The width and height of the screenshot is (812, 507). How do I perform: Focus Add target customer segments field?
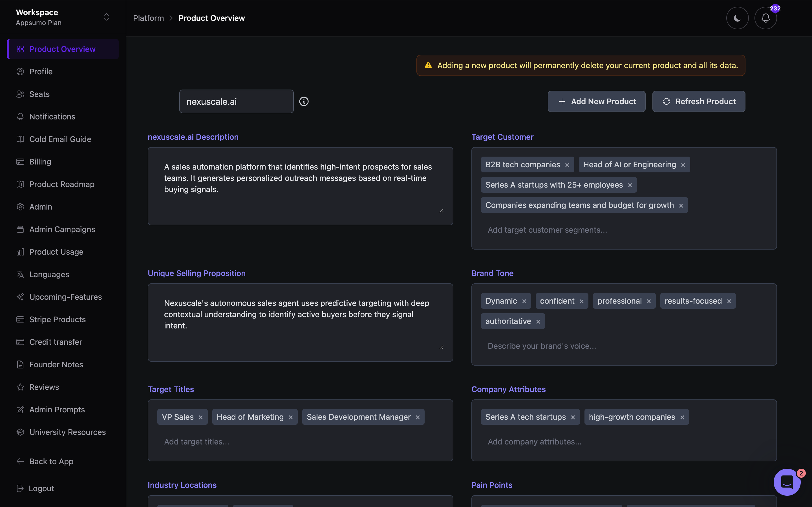[x=547, y=230]
